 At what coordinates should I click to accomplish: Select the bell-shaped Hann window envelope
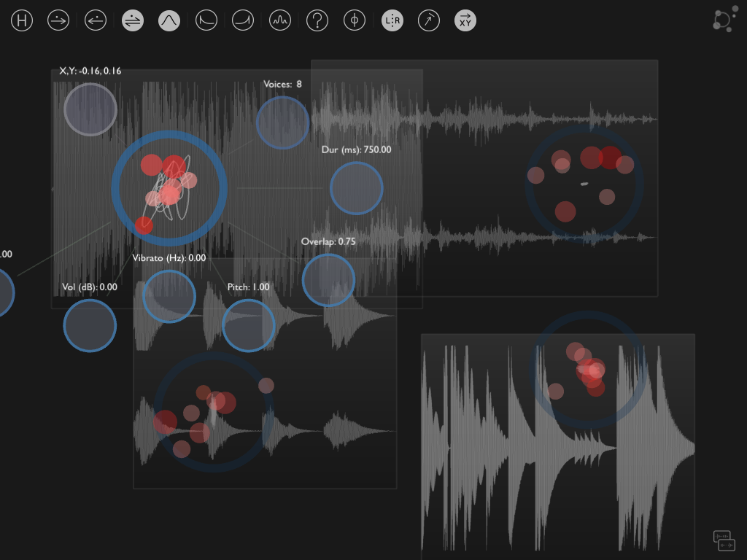(x=169, y=20)
